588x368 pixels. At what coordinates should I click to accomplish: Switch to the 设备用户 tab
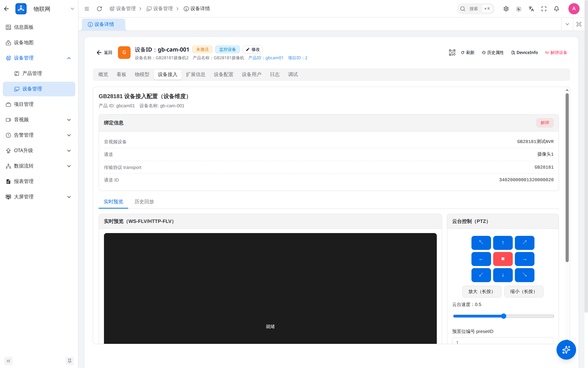click(x=251, y=74)
